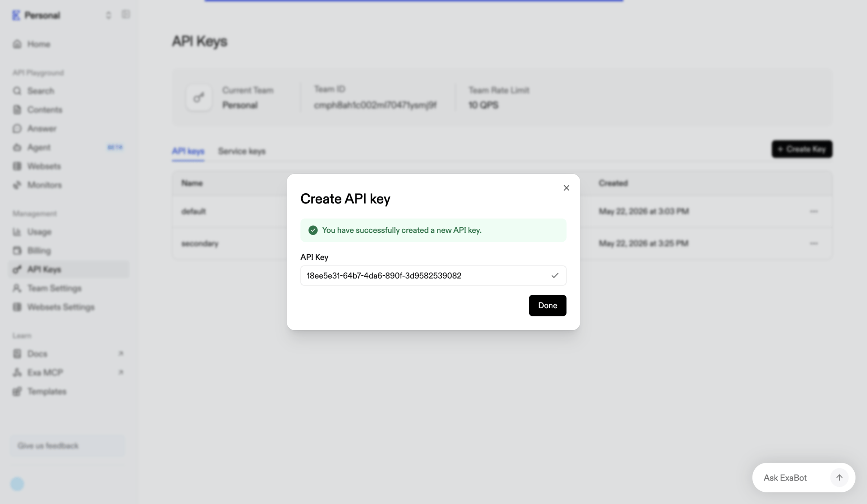The height and width of the screenshot is (504, 867).
Task: Click the Search magnifier icon
Action: [x=17, y=91]
